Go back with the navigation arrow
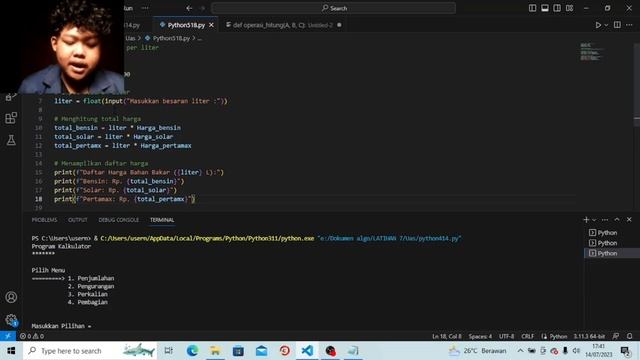This screenshot has width=640, height=360. (x=189, y=8)
